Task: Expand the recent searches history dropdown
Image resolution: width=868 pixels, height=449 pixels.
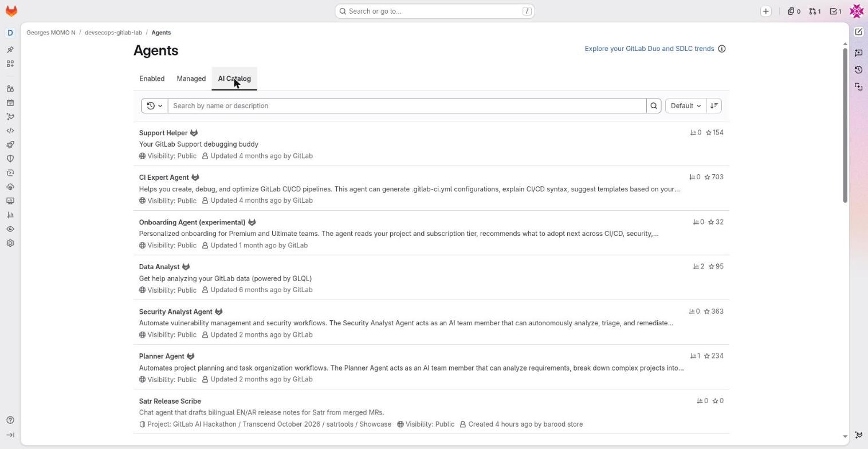Action: pyautogui.click(x=155, y=106)
